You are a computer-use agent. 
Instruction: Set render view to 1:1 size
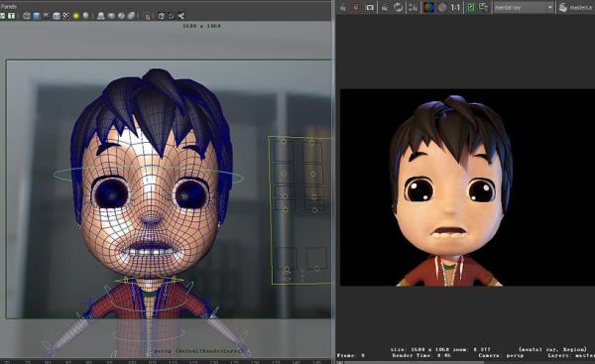[455, 8]
